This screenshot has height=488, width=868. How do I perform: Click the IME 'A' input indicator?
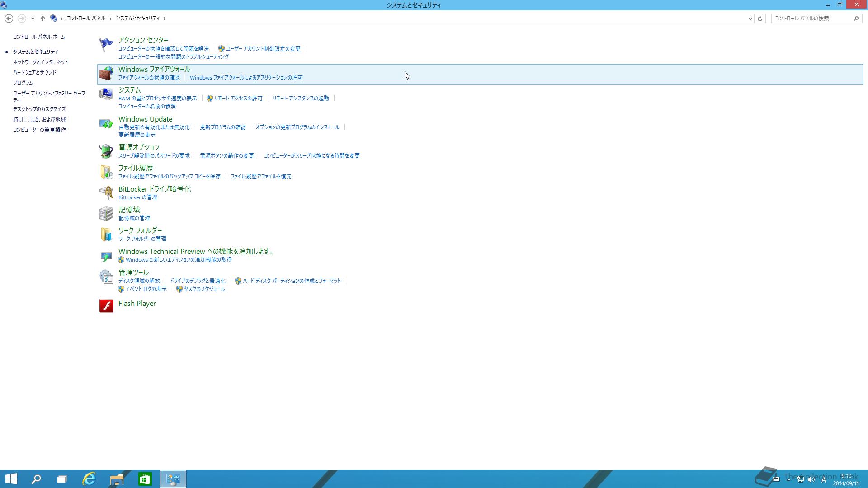pos(824,479)
